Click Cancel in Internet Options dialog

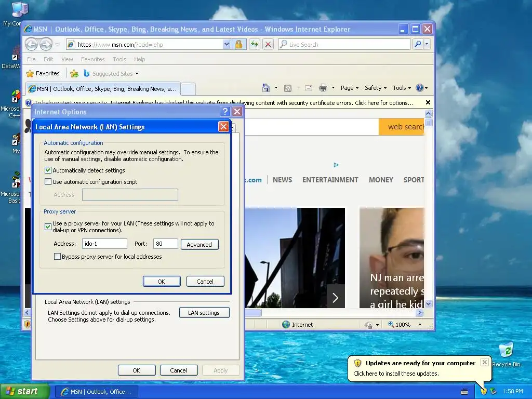coord(179,370)
